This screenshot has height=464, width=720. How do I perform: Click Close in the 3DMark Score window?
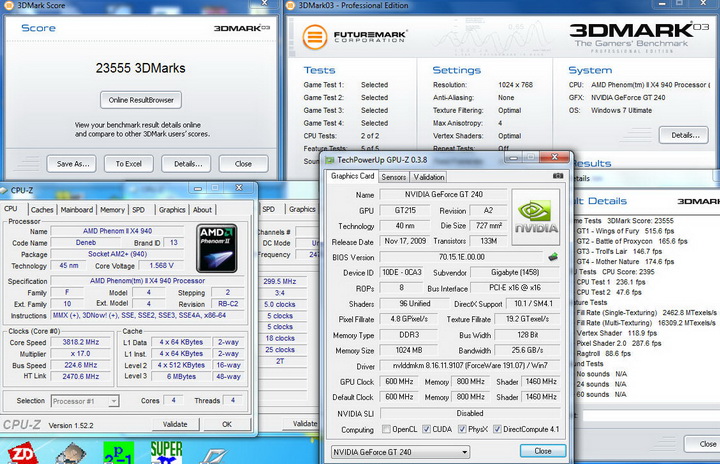point(243,164)
